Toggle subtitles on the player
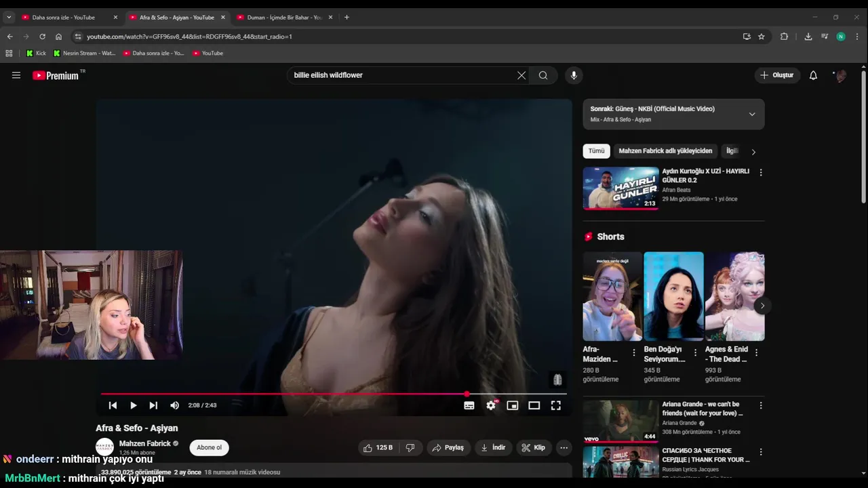The width and height of the screenshot is (868, 488). (x=469, y=405)
